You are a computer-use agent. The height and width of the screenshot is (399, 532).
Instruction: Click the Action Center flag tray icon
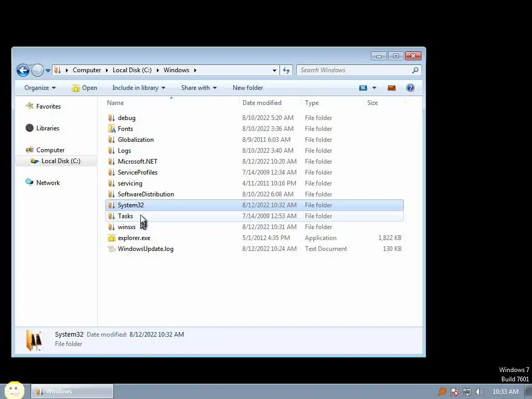pos(454,392)
